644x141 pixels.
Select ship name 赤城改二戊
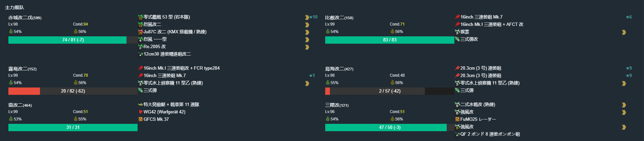(x=20, y=17)
